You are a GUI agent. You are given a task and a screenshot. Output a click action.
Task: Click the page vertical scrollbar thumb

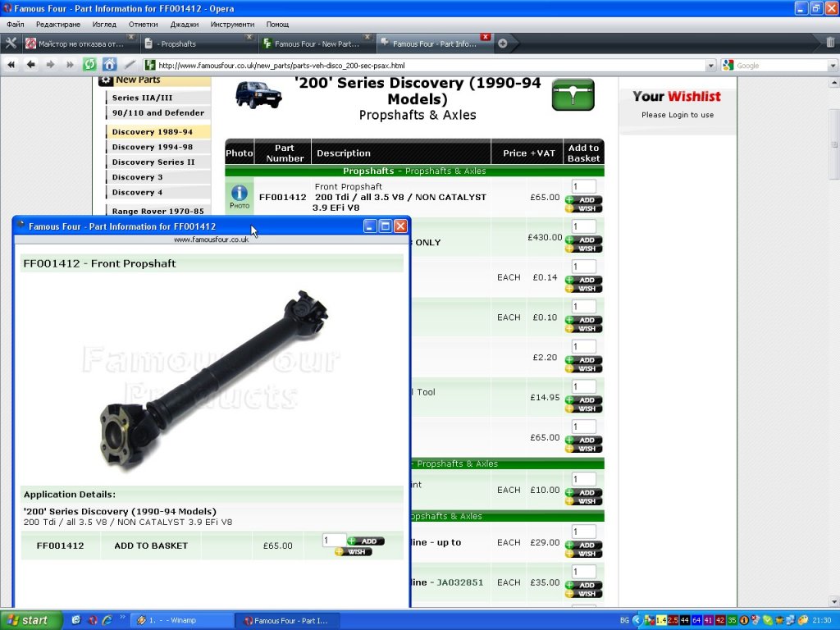pos(834,144)
